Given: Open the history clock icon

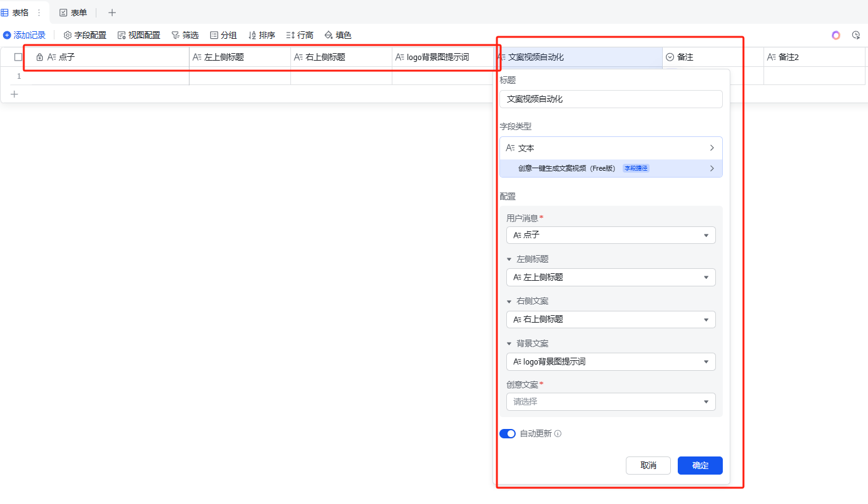Looking at the screenshot, I should (856, 35).
